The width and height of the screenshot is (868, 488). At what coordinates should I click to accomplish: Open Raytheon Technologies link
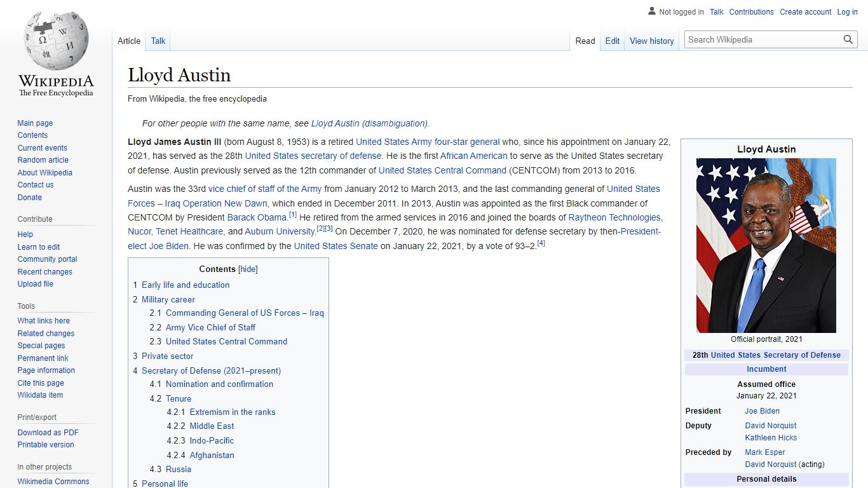pos(614,217)
